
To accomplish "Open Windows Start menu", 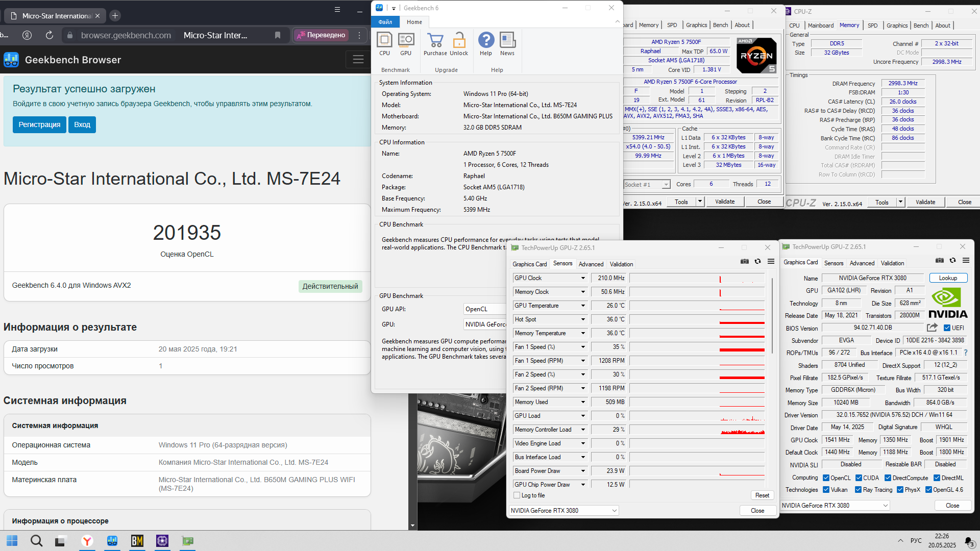I will coord(12,541).
